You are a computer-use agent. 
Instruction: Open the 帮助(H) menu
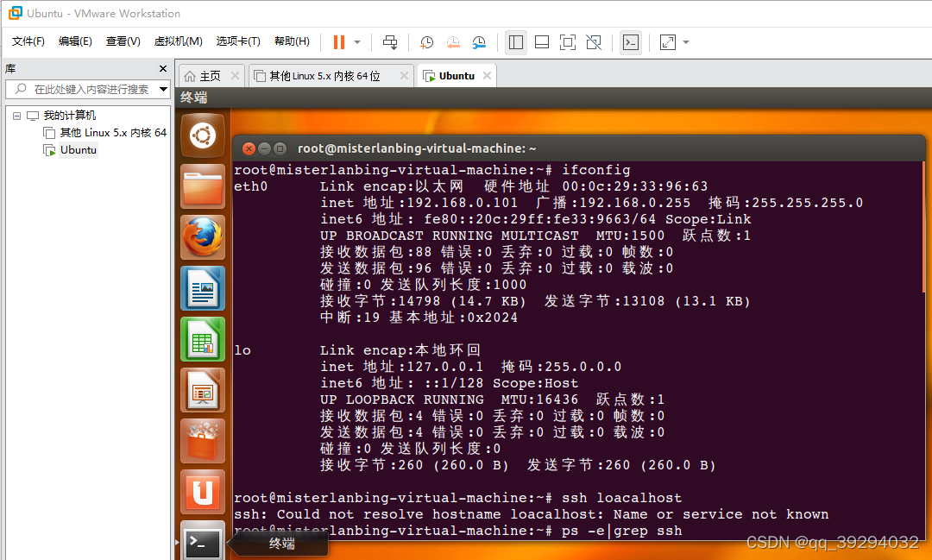tap(292, 41)
